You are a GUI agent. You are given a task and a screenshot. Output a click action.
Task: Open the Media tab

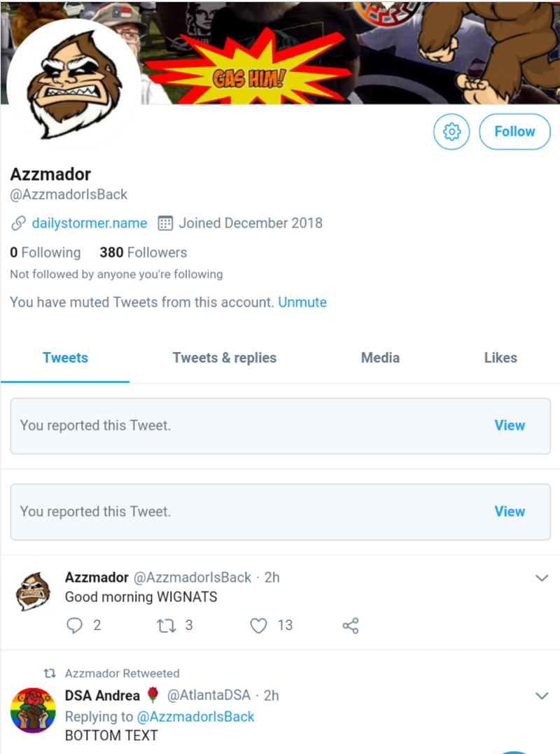[x=380, y=358]
